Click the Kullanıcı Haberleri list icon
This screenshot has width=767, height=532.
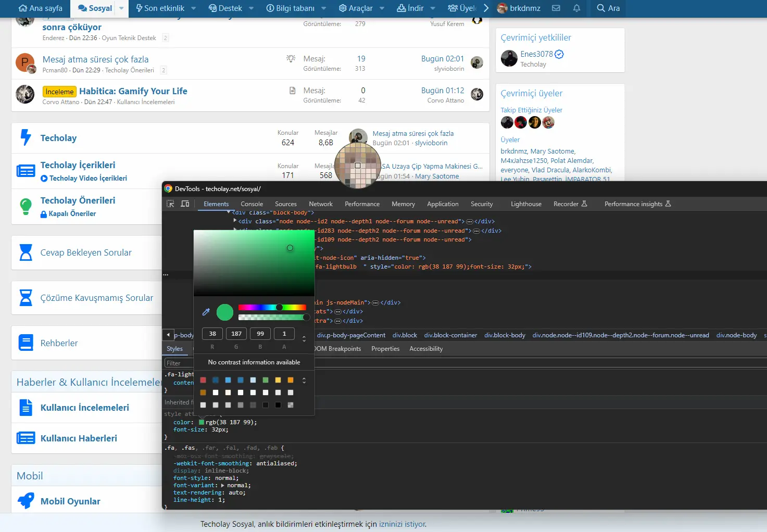[x=26, y=438]
